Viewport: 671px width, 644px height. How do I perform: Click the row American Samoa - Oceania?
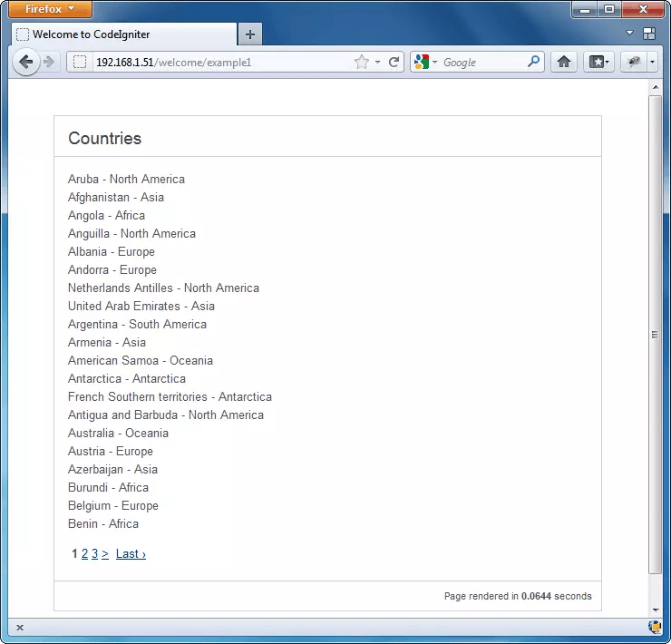click(141, 360)
